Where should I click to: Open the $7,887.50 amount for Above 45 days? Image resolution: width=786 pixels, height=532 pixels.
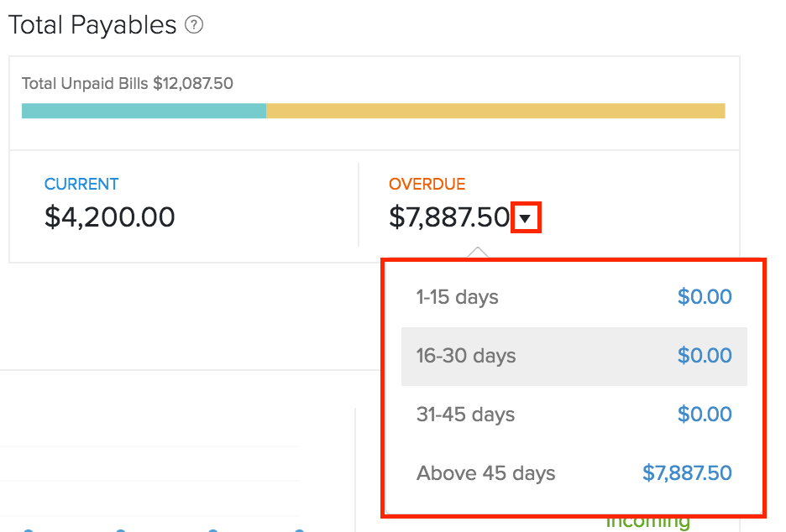pos(687,473)
